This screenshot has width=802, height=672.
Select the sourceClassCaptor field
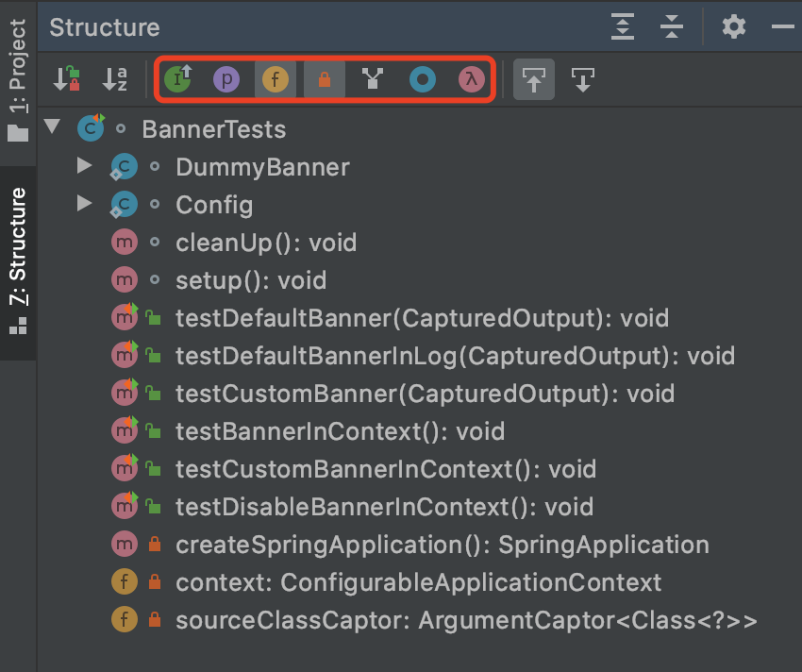(466, 620)
